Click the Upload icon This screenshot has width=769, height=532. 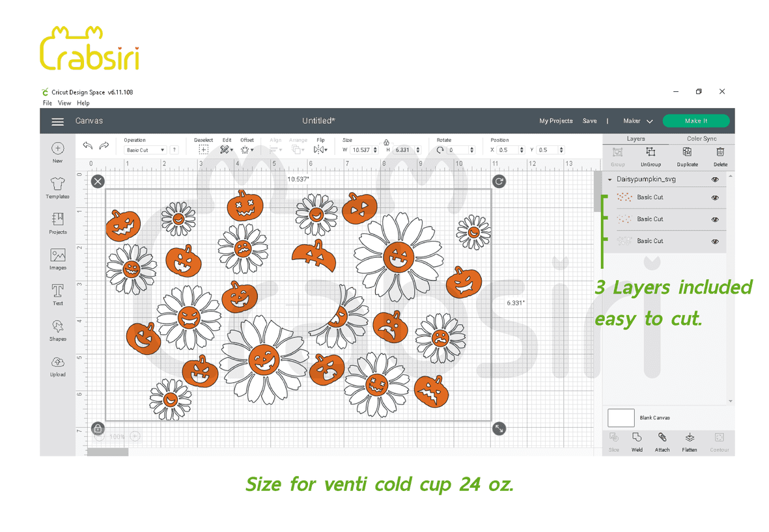click(57, 365)
